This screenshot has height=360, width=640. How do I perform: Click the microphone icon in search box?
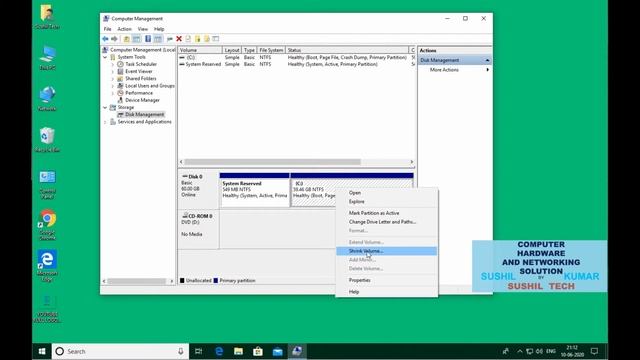coord(180,351)
